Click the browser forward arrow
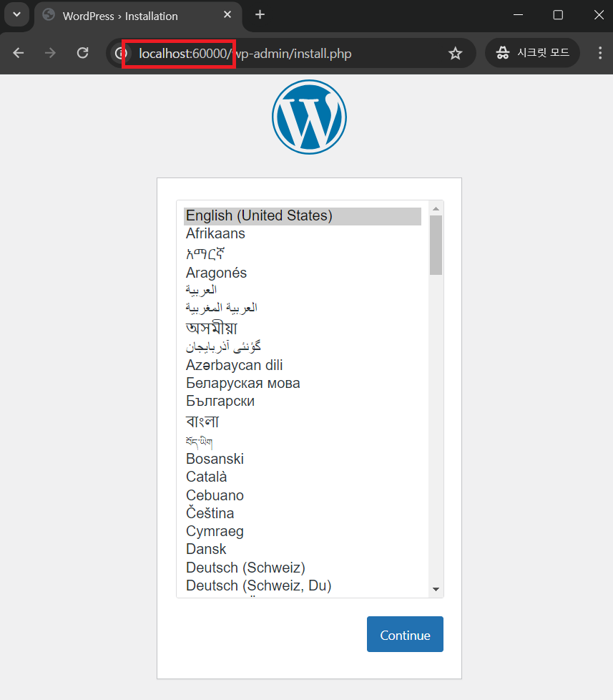This screenshot has height=700, width=613. (x=50, y=53)
